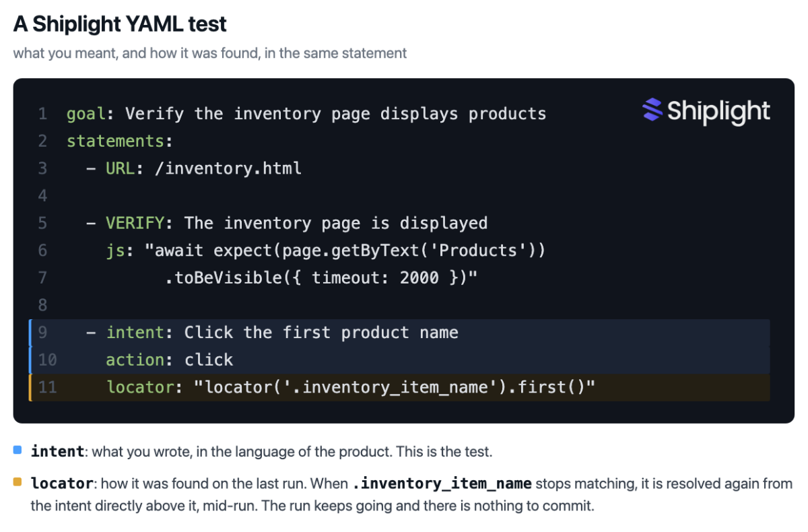
Task: Click the 'URL' key on line 3
Action: tap(120, 168)
